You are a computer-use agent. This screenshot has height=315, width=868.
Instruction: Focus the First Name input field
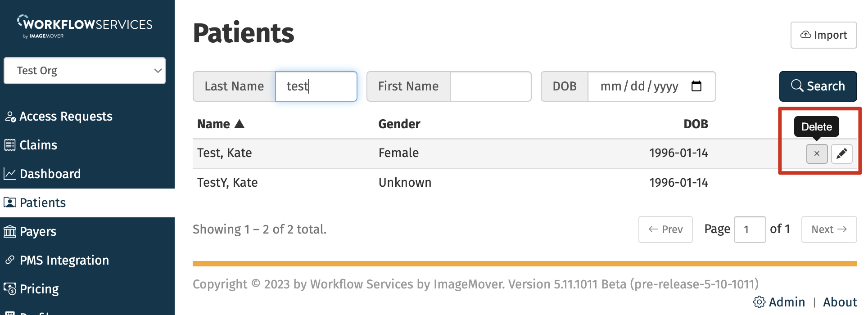490,86
